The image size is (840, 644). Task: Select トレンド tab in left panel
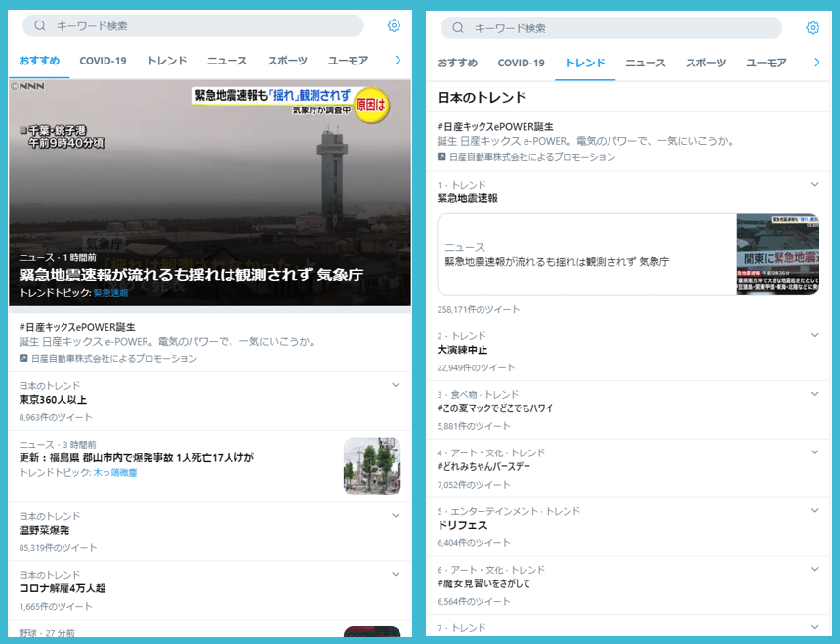(x=167, y=61)
